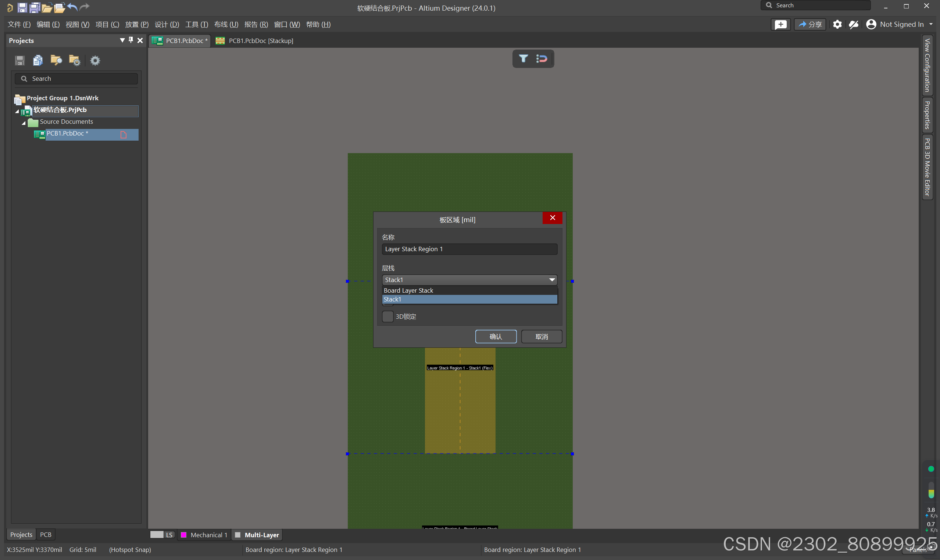Click the 取消 button
Viewport: 940px width, 560px height.
(541, 337)
